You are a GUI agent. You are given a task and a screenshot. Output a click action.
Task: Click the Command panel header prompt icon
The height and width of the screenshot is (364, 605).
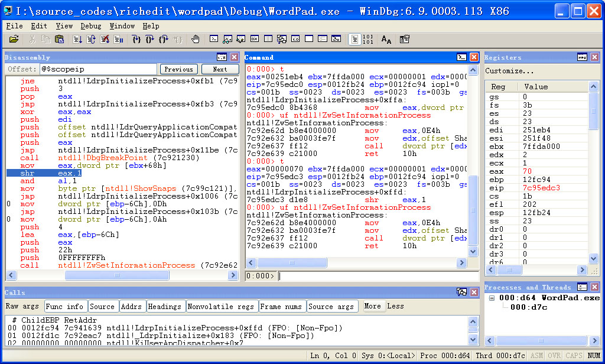tap(461, 57)
